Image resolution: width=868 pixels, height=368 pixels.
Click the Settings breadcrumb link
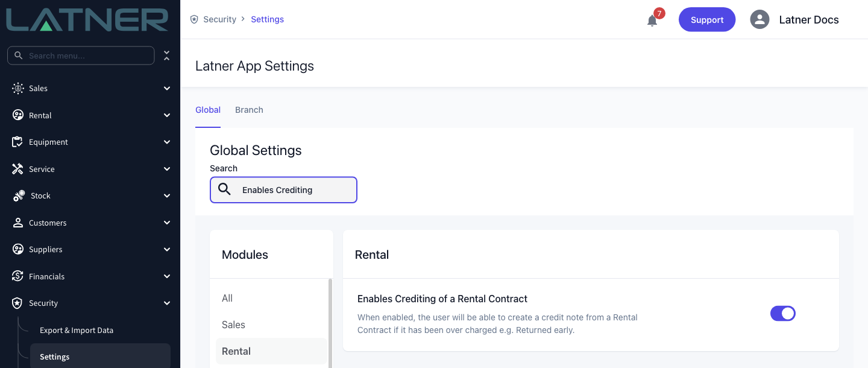pos(267,19)
